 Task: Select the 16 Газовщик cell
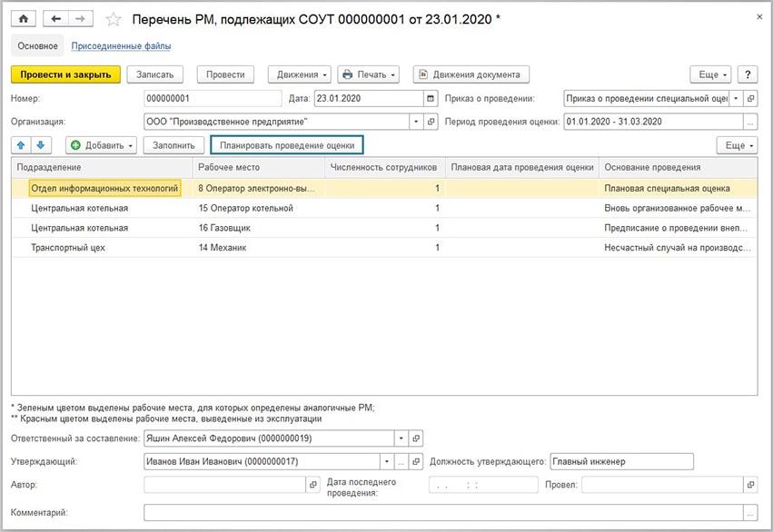pyautogui.click(x=259, y=228)
